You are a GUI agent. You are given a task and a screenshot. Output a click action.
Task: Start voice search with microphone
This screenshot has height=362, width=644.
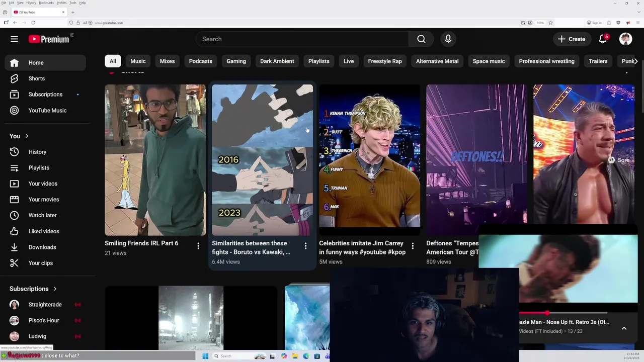(x=448, y=39)
